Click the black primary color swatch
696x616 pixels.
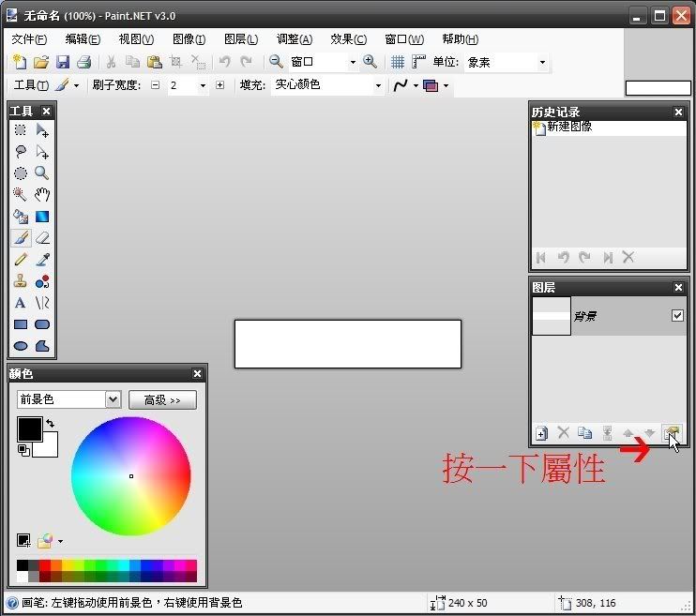29,428
